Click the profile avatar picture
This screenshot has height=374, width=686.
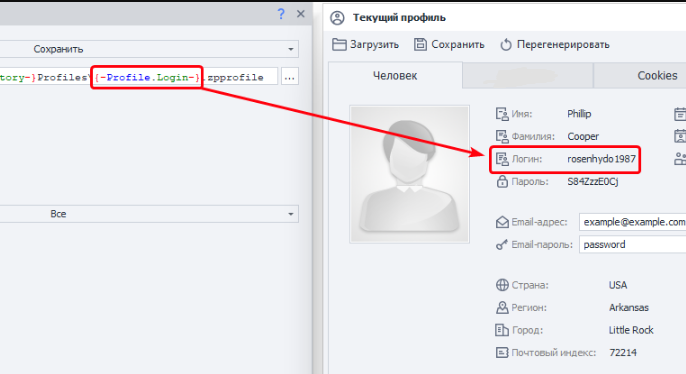point(410,174)
